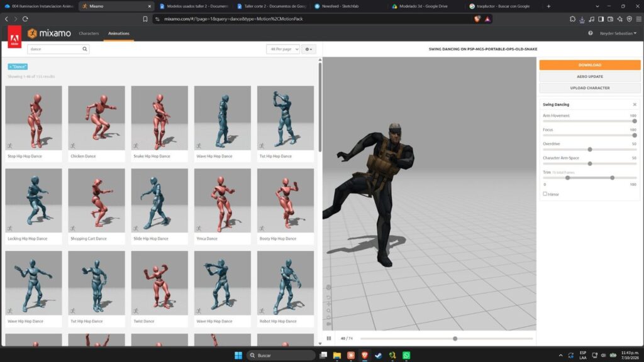Screen dimensions: 644x362
Task: Toggle the Mirror checkbox
Action: point(545,194)
